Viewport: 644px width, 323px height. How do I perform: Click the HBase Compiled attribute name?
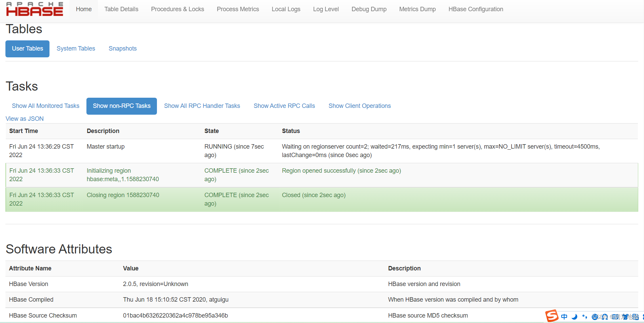pos(31,300)
